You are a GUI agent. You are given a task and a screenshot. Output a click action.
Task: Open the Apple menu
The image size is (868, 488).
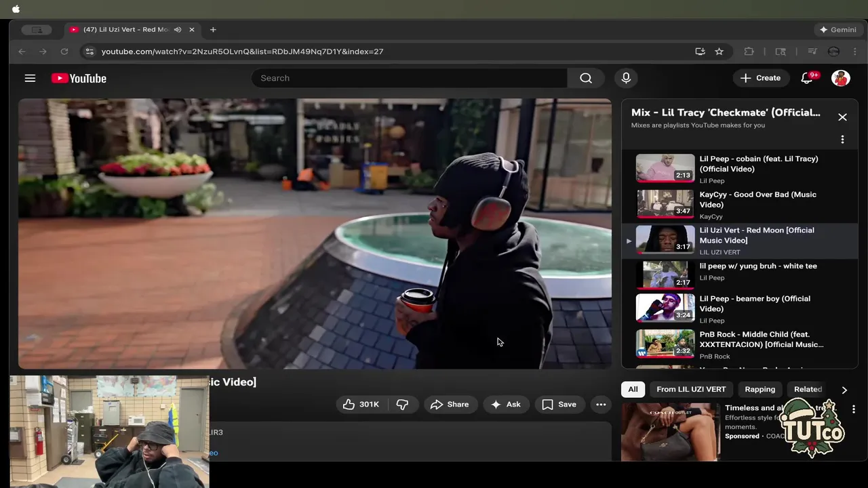click(16, 9)
